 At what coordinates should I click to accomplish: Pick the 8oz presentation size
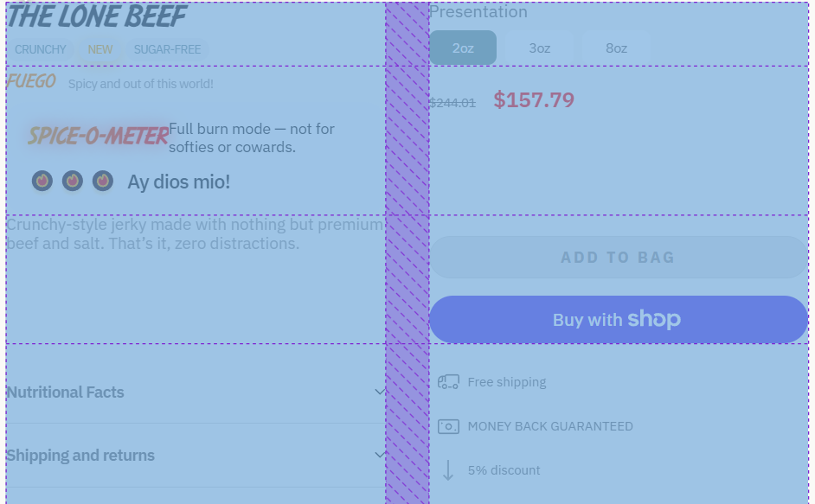(617, 48)
